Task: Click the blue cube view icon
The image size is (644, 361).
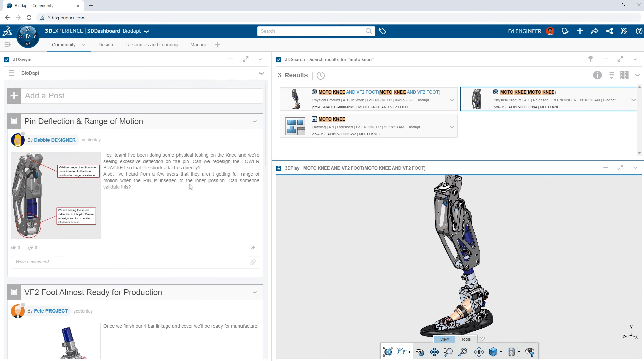Action: (493, 352)
